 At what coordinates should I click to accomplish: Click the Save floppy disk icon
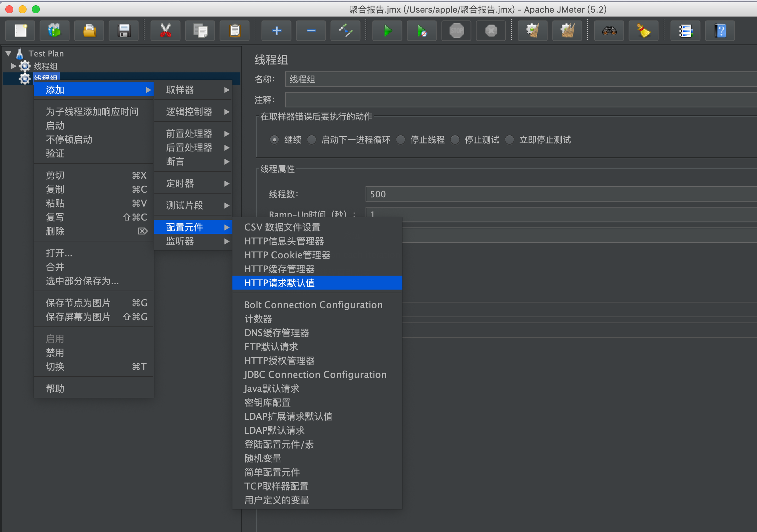click(124, 31)
